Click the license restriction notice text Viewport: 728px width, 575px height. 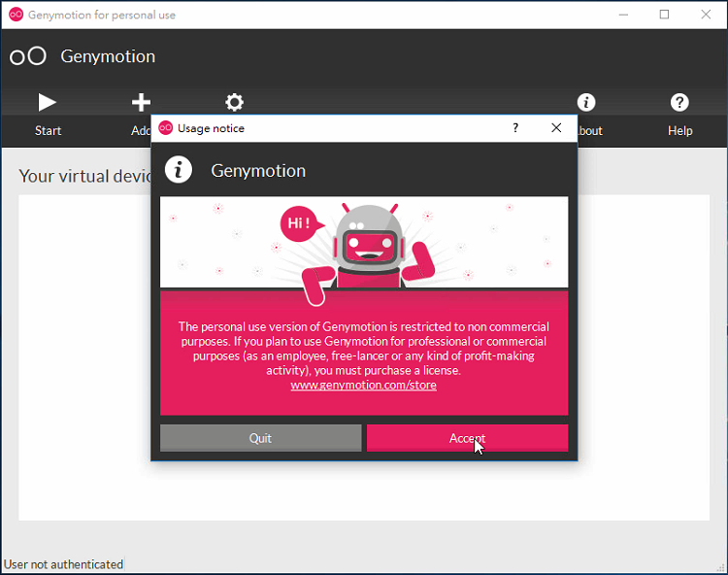click(x=364, y=349)
